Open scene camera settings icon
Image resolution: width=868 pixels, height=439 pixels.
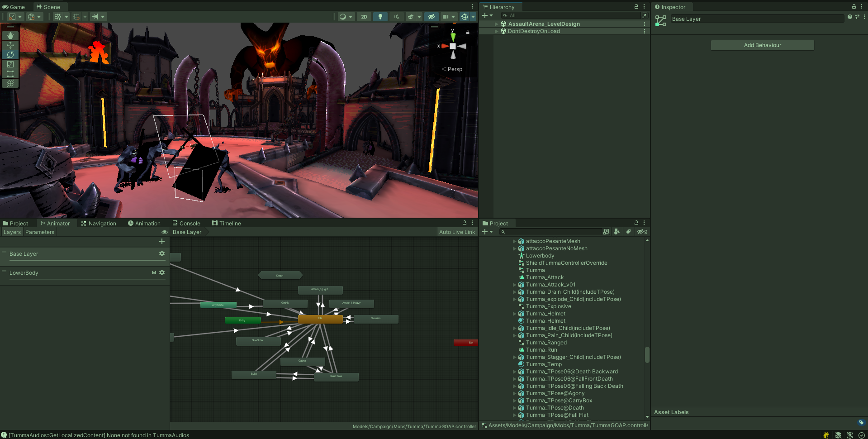pos(446,17)
